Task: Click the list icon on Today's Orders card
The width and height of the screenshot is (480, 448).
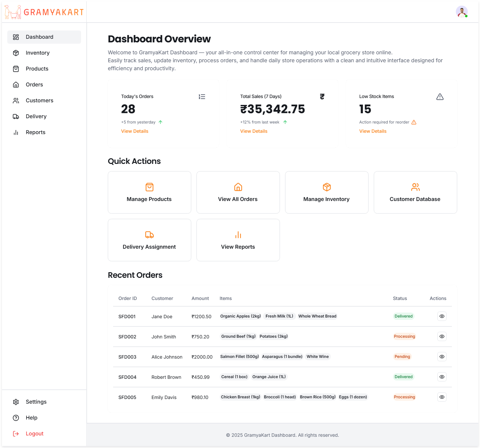Action: coord(202,96)
